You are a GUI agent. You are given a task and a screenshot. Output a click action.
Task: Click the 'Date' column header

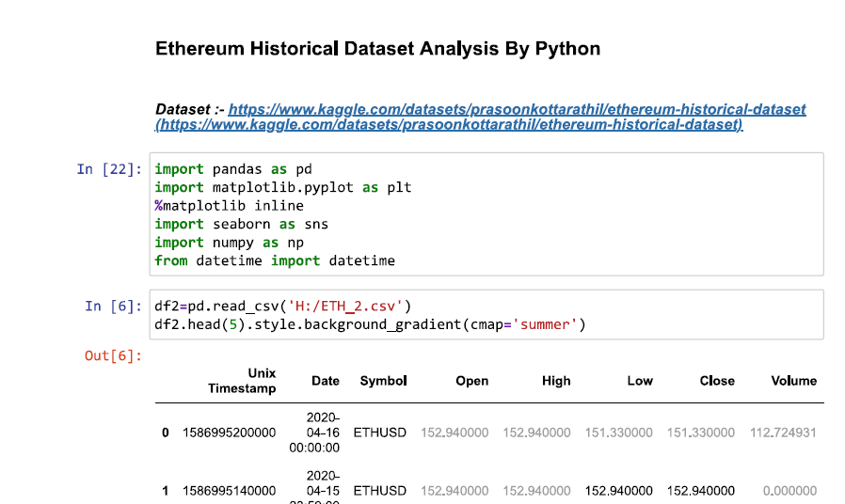click(326, 381)
